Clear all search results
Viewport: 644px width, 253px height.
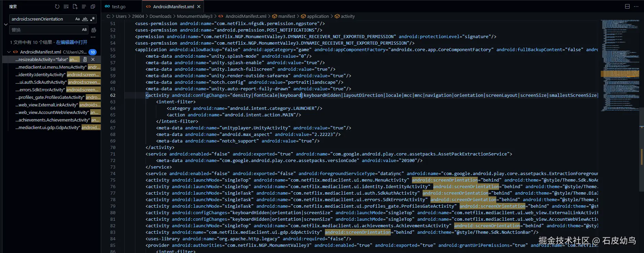click(66, 7)
